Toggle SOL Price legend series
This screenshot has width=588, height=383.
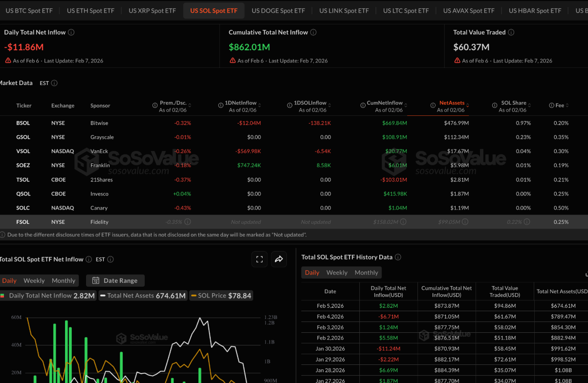(221, 296)
